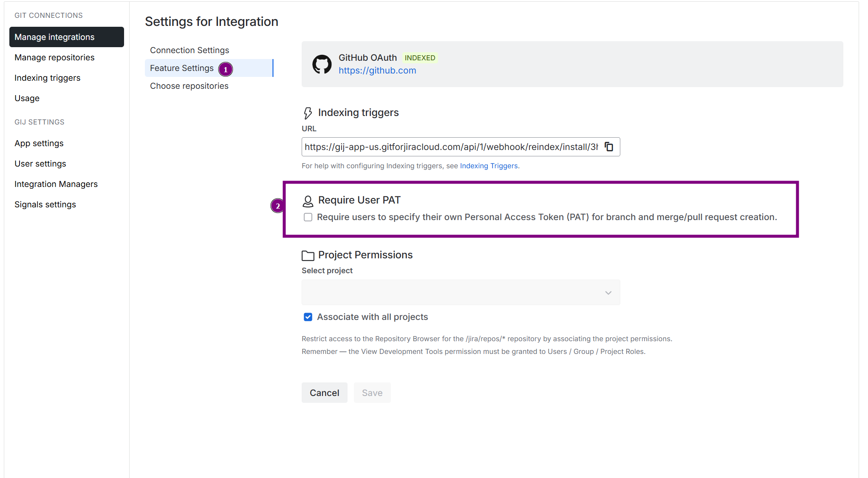The image size is (868, 478).
Task: Click annotation badge 1 next to Feature Settings
Action: [x=226, y=69]
